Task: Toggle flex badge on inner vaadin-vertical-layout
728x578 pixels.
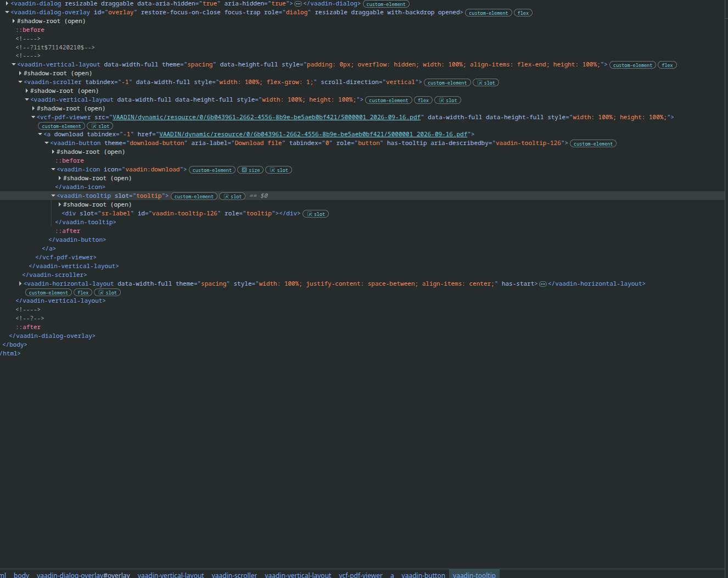Action: pos(423,101)
